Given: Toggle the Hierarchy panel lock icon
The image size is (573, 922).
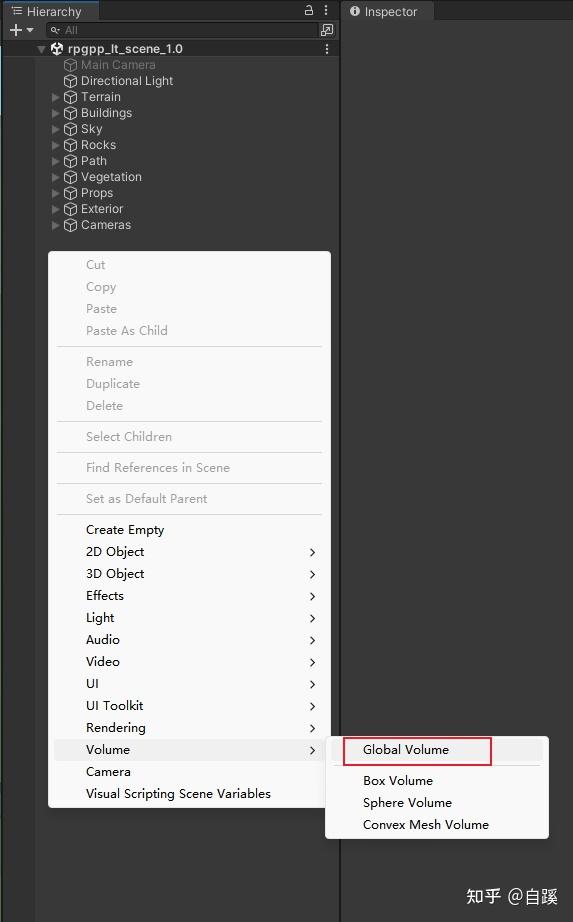Looking at the screenshot, I should pos(309,10).
